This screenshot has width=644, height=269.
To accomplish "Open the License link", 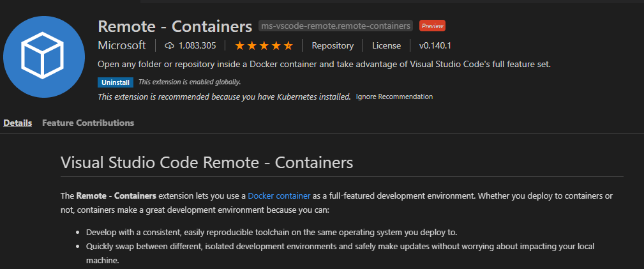I will [x=386, y=46].
